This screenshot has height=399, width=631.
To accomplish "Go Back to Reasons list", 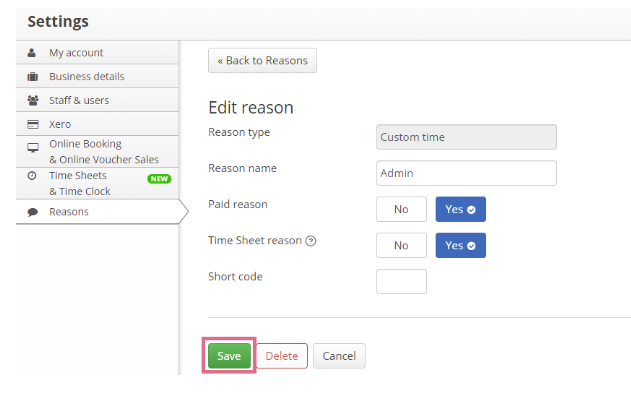I will pos(262,60).
